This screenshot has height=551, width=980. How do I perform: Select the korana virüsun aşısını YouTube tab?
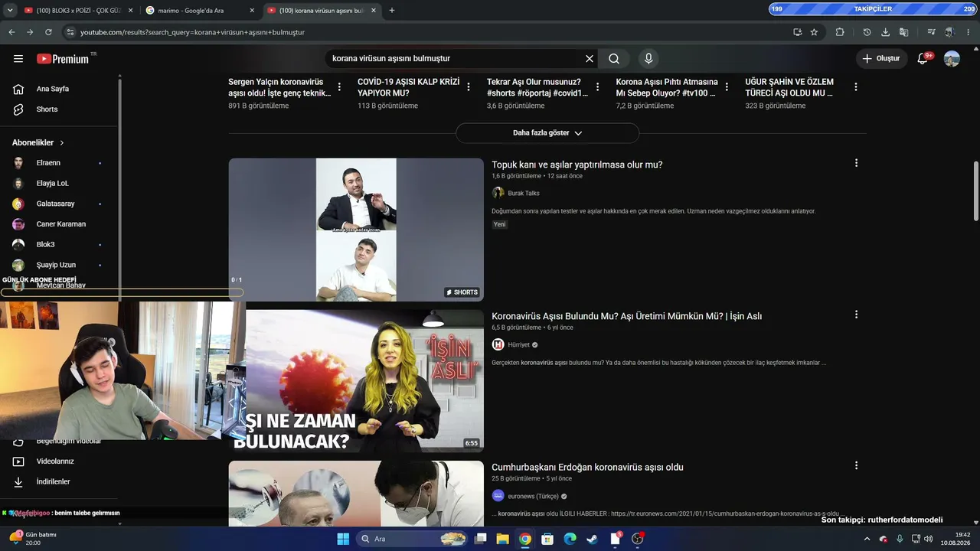(322, 10)
